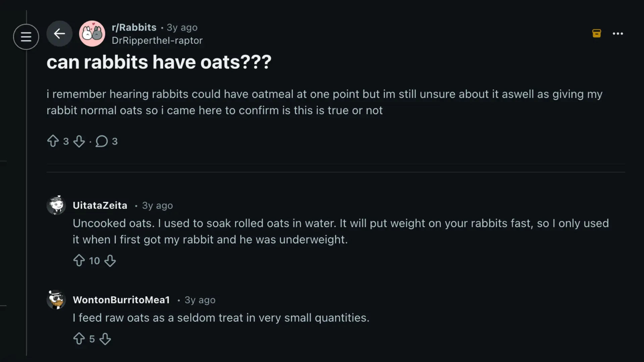
Task: Click the post title 'can rabbits have oats???'
Action: 159,62
